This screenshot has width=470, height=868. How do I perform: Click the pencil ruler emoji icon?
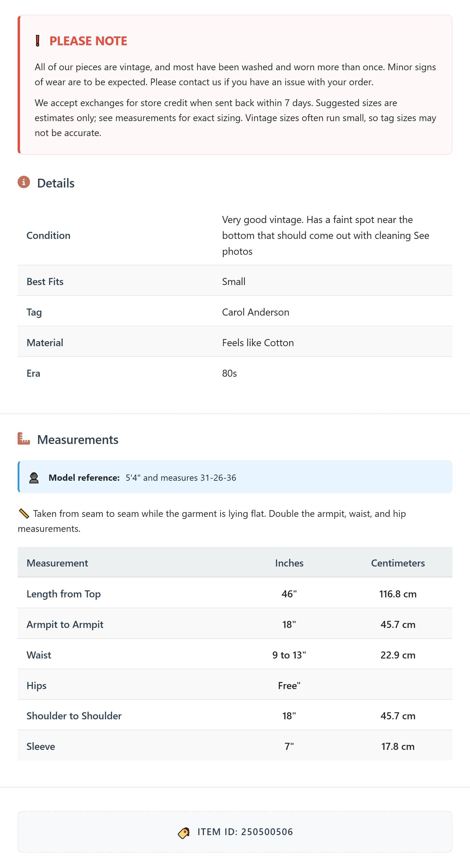tap(23, 514)
